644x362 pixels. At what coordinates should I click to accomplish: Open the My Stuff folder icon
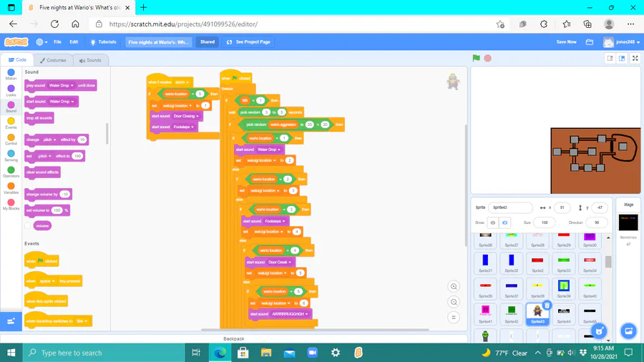click(590, 42)
